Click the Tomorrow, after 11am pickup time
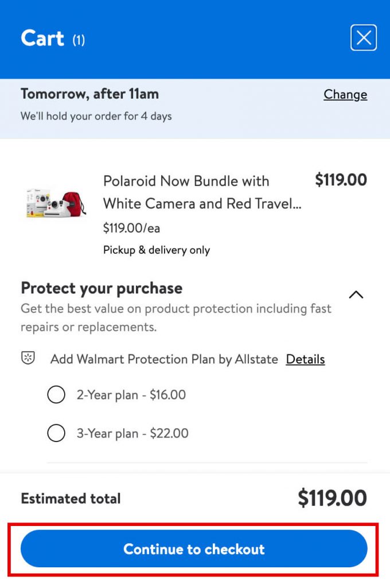390x588 pixels. click(89, 94)
